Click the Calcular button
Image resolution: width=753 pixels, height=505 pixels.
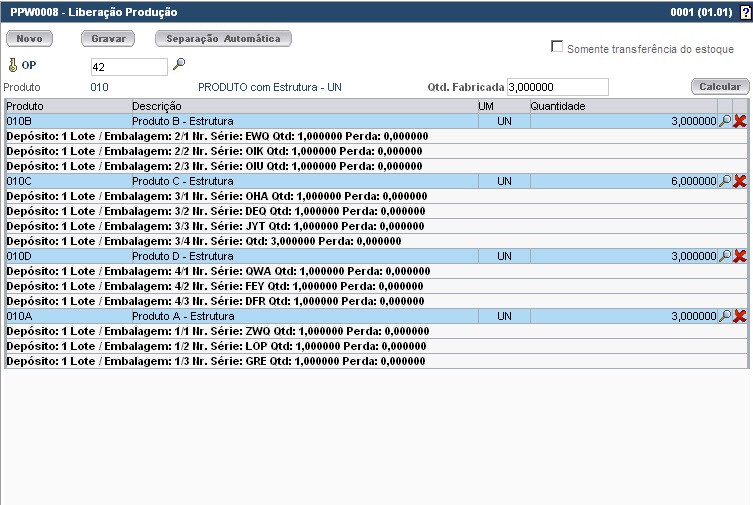point(719,87)
